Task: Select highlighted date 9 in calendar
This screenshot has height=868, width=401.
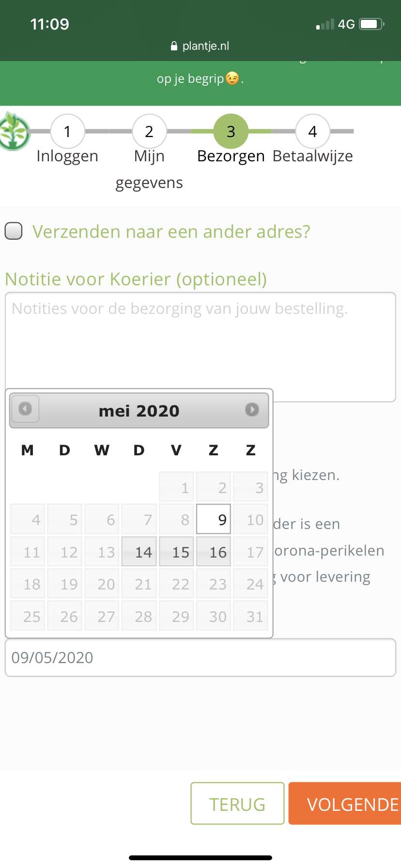Action: pos(214,520)
